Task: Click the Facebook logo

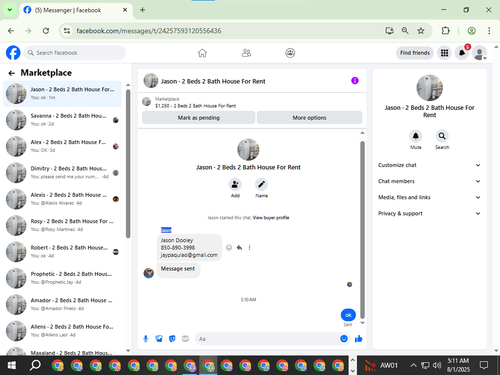Action: [x=13, y=53]
